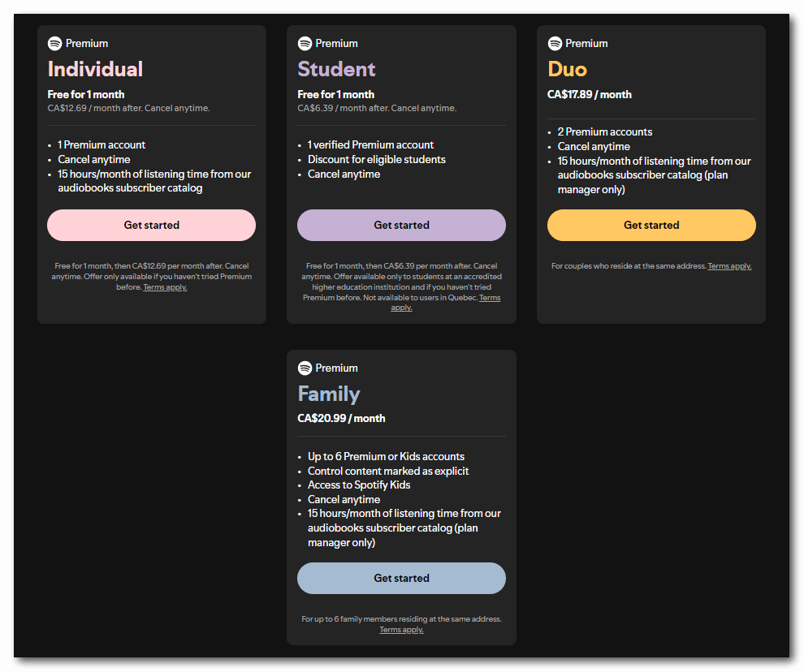
Task: Follow the Family plan Terms apply link
Action: click(x=401, y=630)
